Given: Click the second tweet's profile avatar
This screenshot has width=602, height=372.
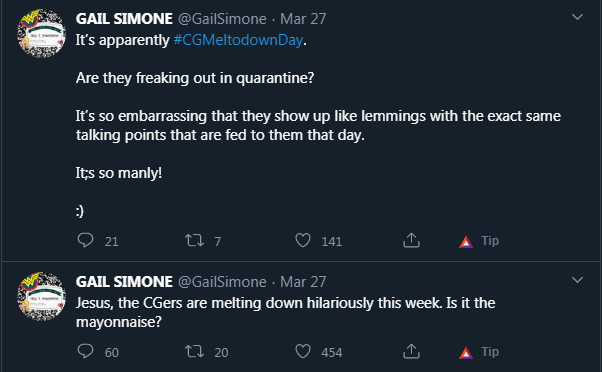Looking at the screenshot, I should coord(41,296).
